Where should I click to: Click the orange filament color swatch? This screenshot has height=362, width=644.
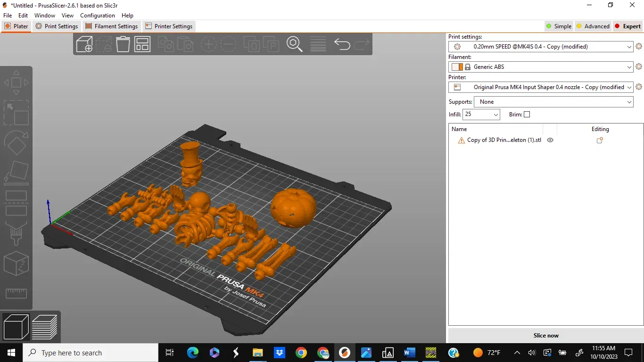[457, 67]
